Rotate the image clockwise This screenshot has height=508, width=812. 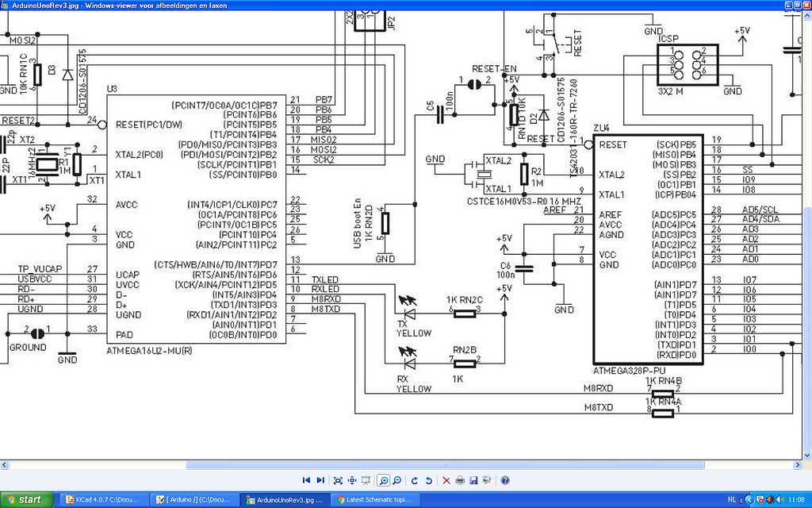(x=414, y=480)
